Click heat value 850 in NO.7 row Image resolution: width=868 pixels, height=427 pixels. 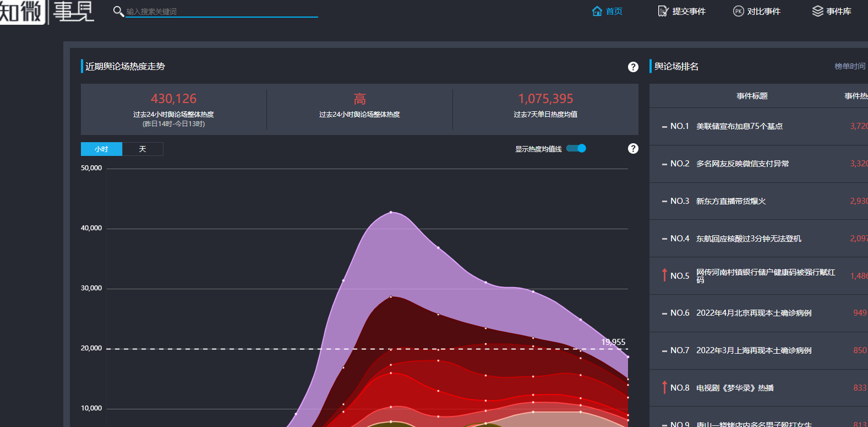coord(860,350)
